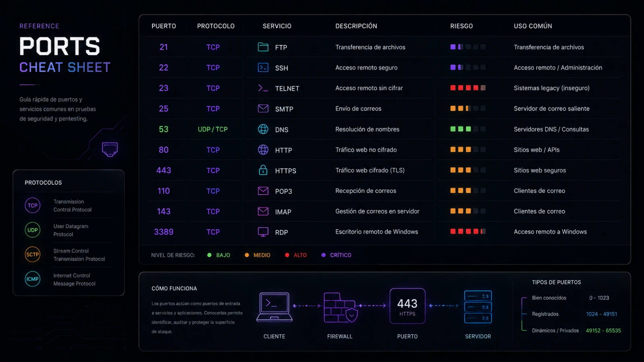The height and width of the screenshot is (362, 644).
Task: Click the FIREWALL brick wall icon
Action: (x=341, y=308)
